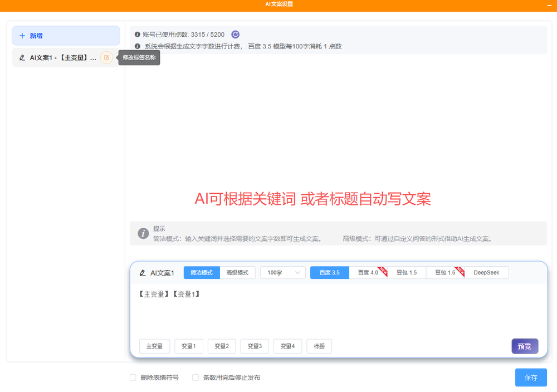Open the 100字 word count dropdown
This screenshot has width=557, height=392.
point(282,272)
